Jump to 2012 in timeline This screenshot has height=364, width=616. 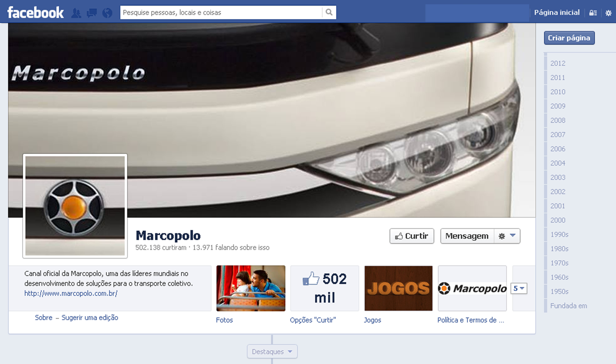(558, 63)
